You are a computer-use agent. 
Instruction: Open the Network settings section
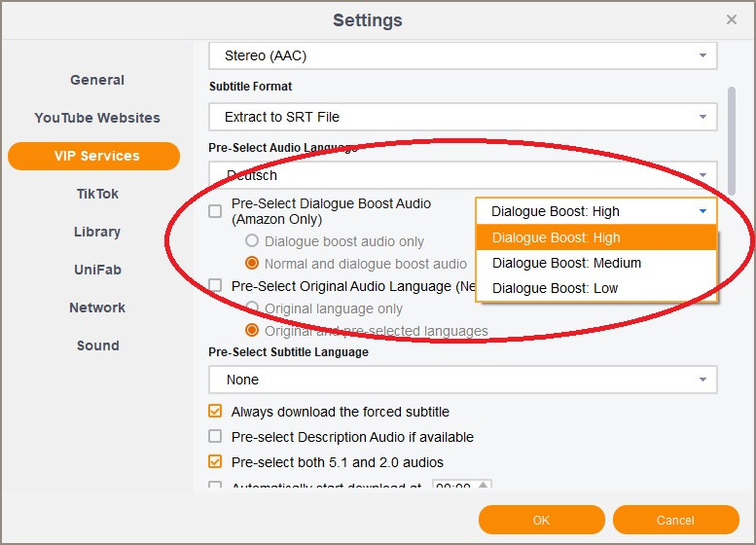click(97, 308)
